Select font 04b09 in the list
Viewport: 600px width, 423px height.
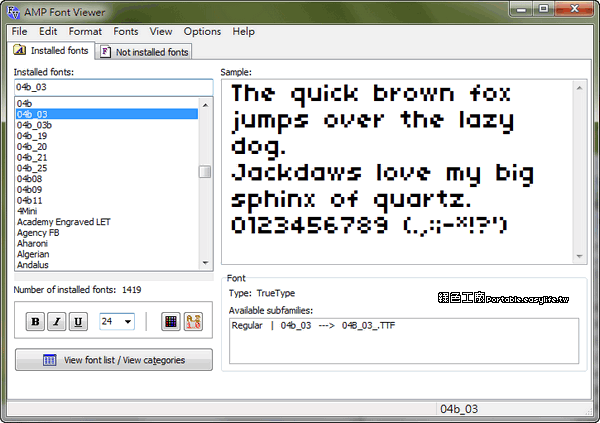coord(107,189)
